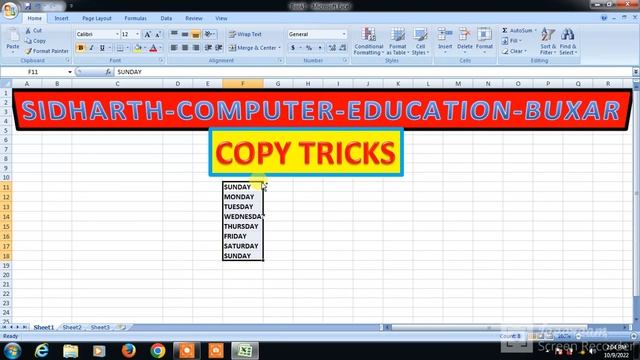
Task: Open Format as Table gallery
Action: (397, 41)
